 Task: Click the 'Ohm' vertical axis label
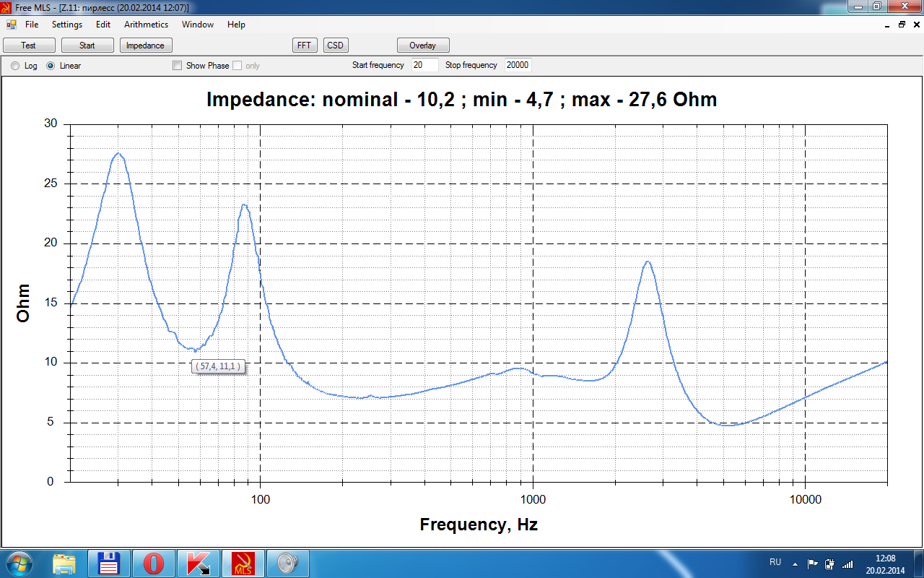[24, 303]
